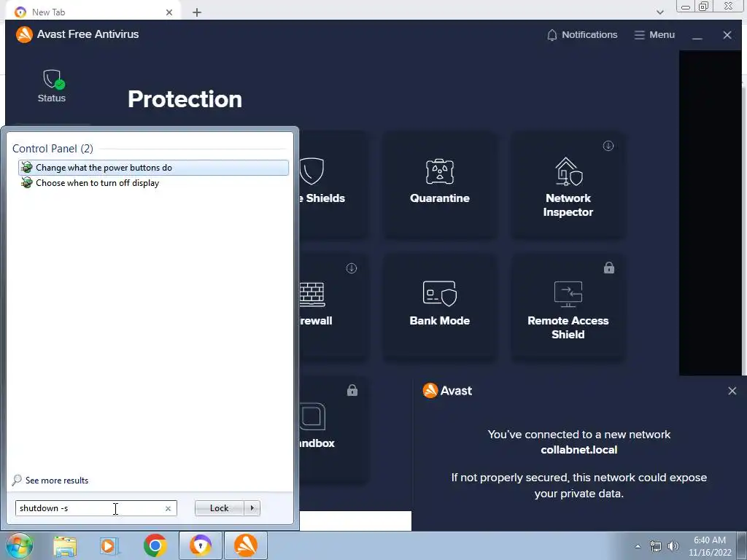Open Google Chrome from taskbar
This screenshot has height=560, width=747.
coord(155,545)
